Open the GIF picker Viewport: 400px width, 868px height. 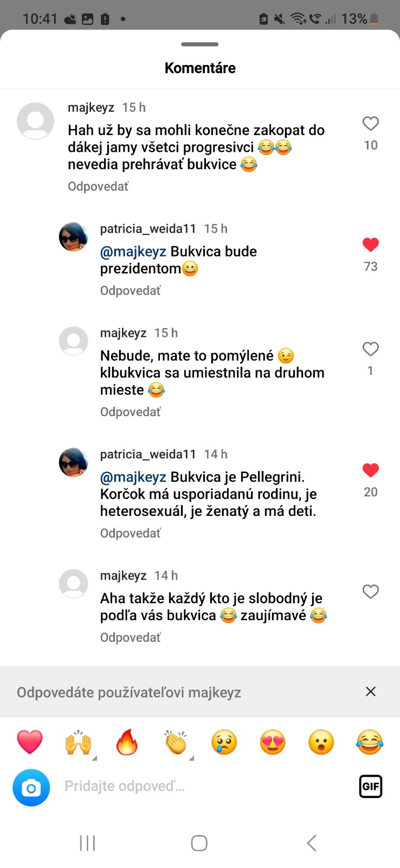[371, 786]
